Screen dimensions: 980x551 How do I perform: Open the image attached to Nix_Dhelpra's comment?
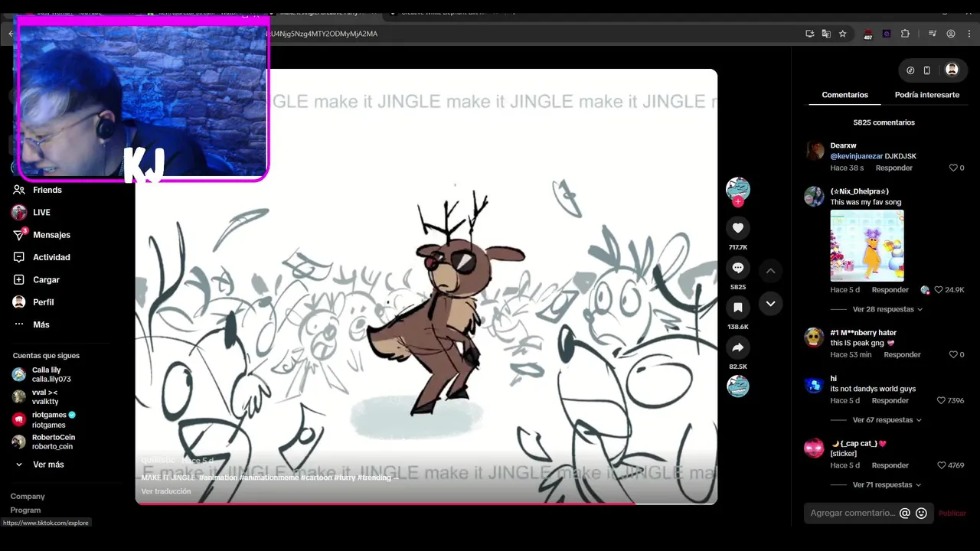click(x=867, y=246)
